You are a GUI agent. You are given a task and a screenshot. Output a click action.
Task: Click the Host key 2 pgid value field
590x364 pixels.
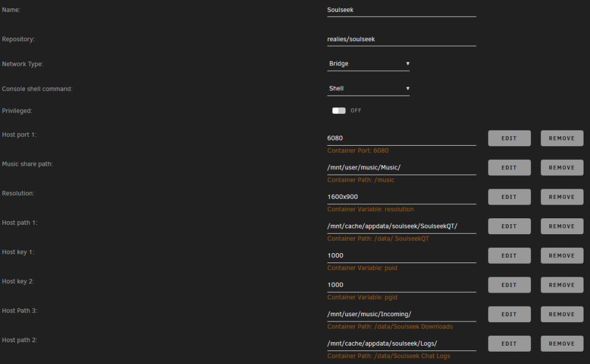click(401, 285)
